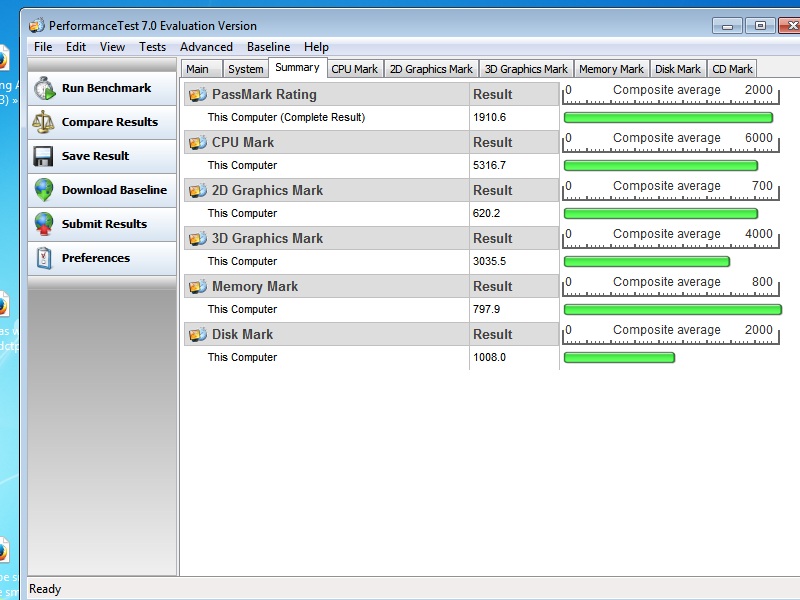The width and height of the screenshot is (800, 600).
Task: Click the Preferences clipboard icon
Action: tap(44, 258)
